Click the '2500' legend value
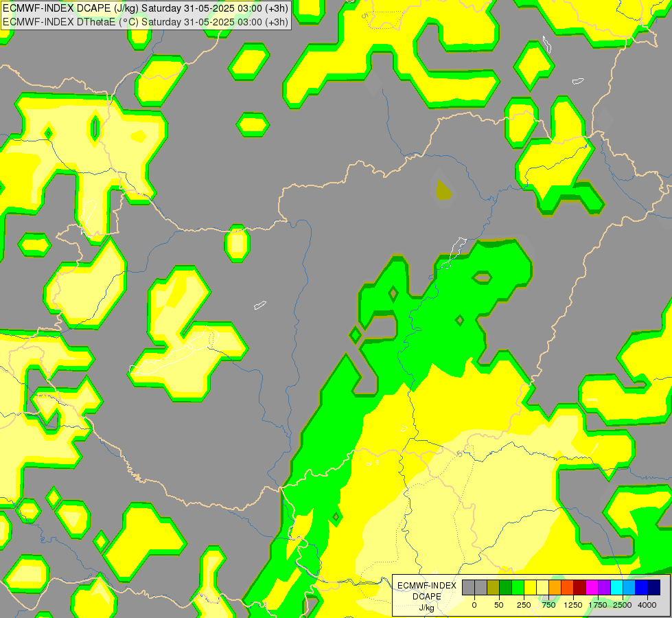 623,605
